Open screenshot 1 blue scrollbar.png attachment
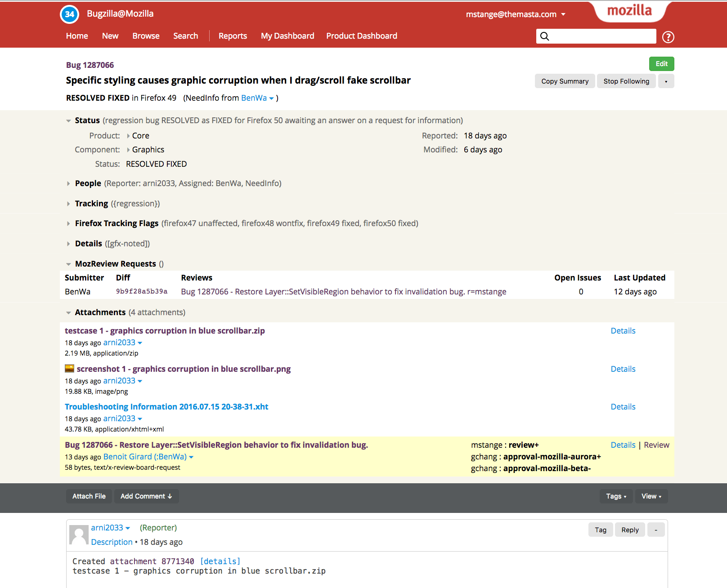This screenshot has width=727, height=588. tap(184, 369)
